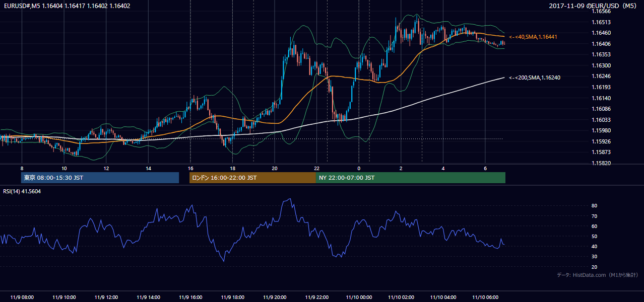Click the 11/9 22:00 date axis label

(x=316, y=297)
